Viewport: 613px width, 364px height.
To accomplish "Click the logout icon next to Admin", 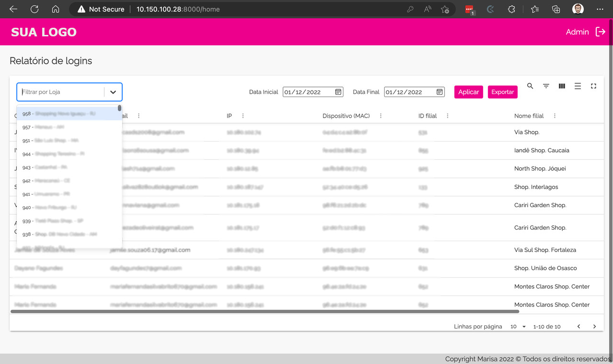I will coord(600,32).
